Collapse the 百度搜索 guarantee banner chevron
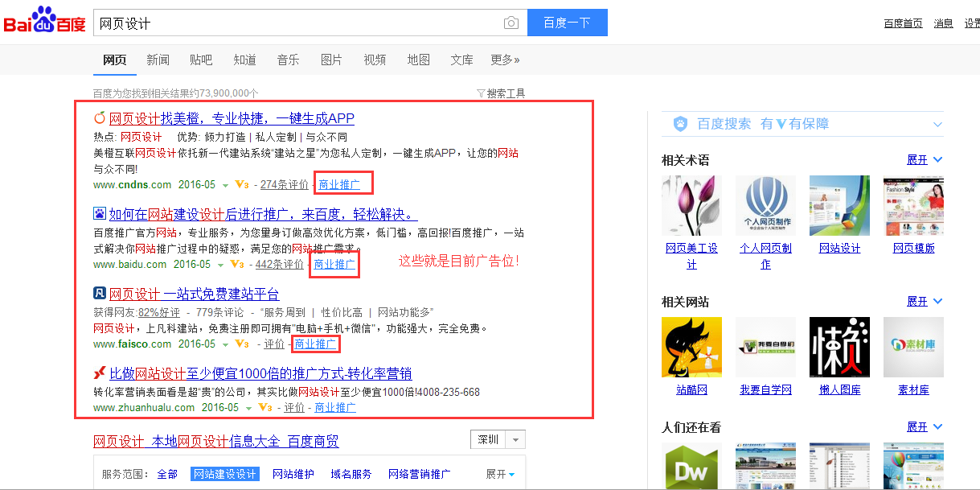The width and height of the screenshot is (980, 490). [x=937, y=125]
